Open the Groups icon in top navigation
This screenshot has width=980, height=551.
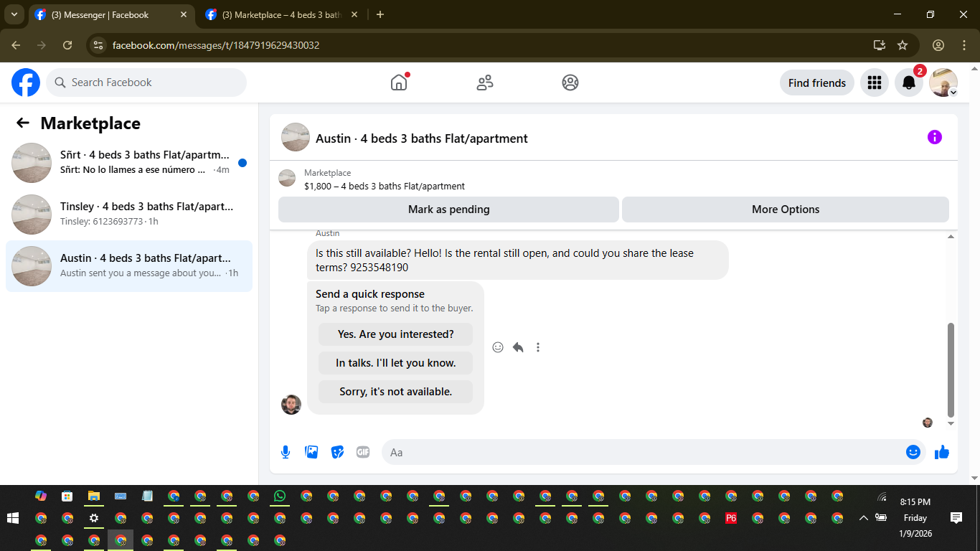pos(570,83)
